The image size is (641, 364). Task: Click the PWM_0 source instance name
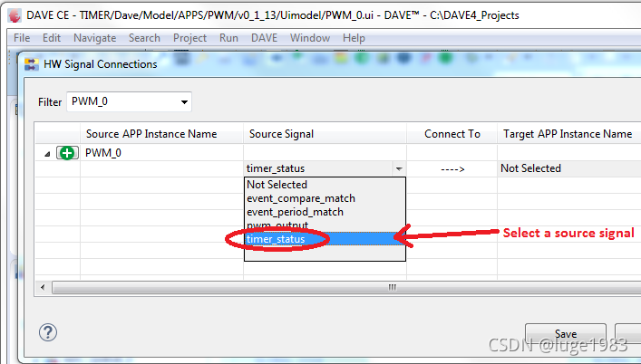103,153
